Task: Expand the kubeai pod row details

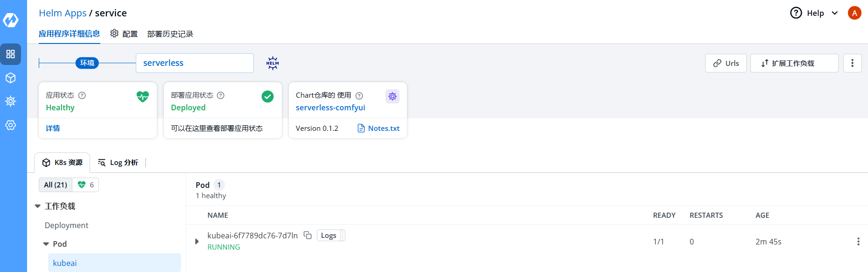Action: click(197, 242)
